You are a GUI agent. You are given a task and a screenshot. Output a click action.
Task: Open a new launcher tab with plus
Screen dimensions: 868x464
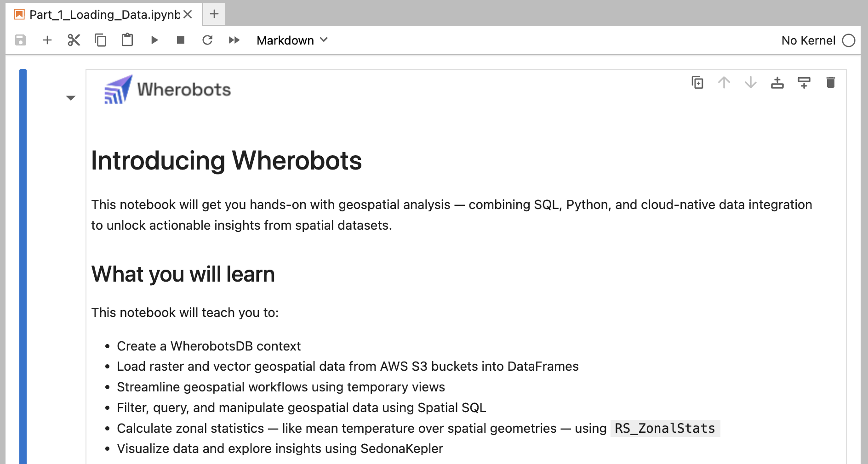214,14
